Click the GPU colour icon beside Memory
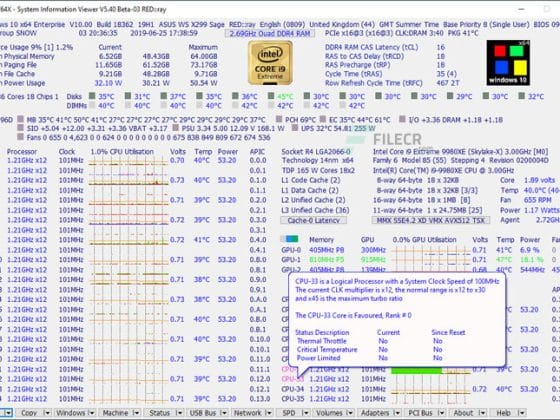The width and height of the screenshot is (560, 420). point(289,239)
